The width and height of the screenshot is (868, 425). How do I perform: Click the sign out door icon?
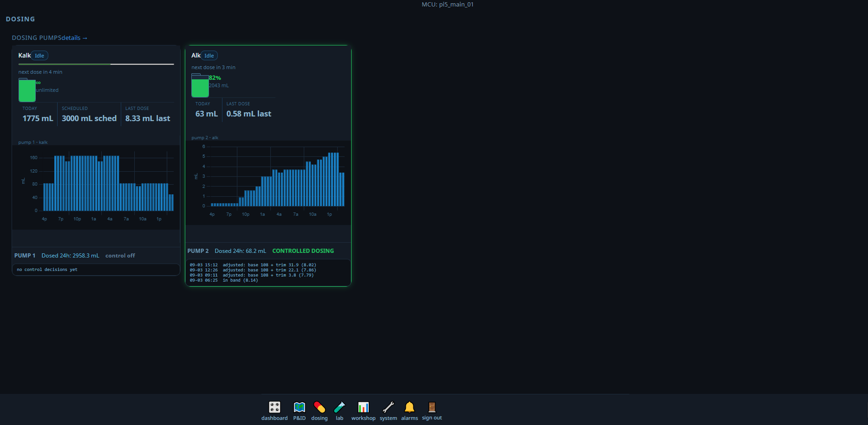click(x=432, y=407)
